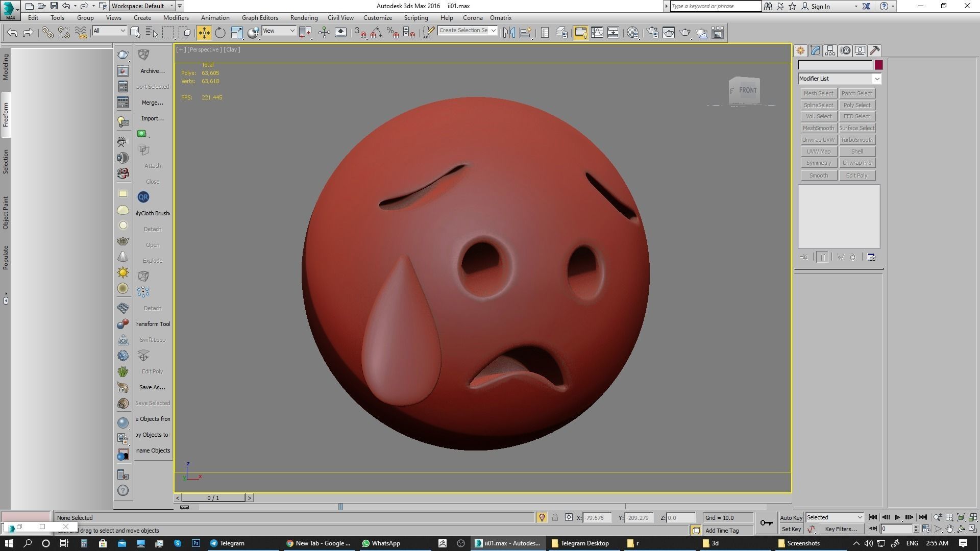Image resolution: width=980 pixels, height=551 pixels.
Task: Toggle the Window/Crossing selection mode
Action: click(185, 33)
